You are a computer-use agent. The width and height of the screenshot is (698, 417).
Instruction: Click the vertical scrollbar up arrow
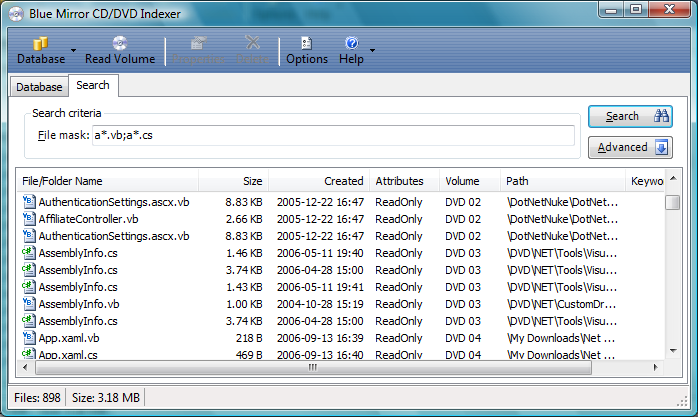pos(673,178)
